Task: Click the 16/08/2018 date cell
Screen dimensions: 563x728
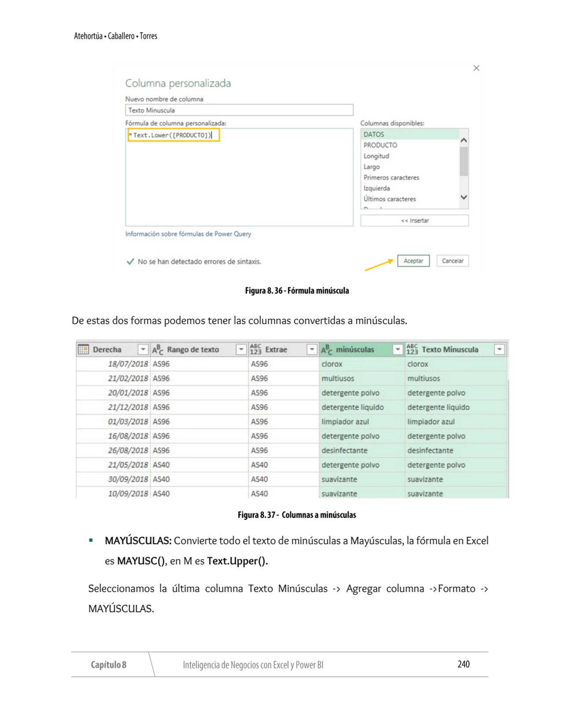Action: 113,436
